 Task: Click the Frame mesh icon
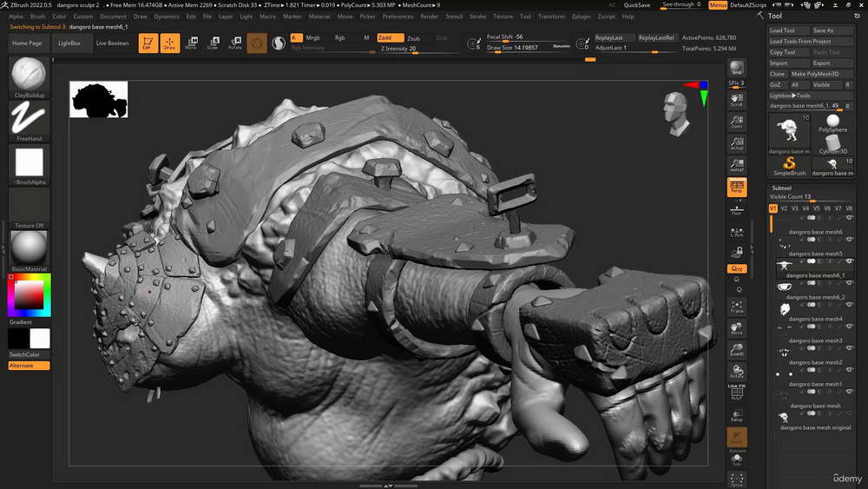coord(737,307)
